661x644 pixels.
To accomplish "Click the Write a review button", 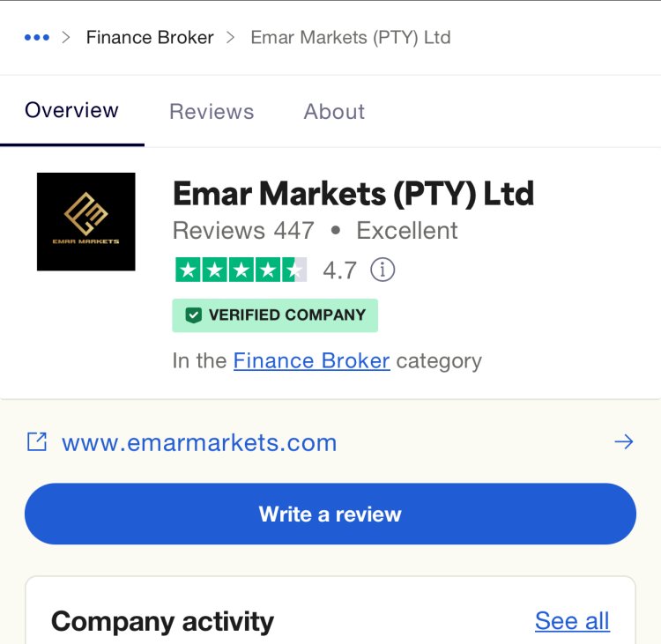I will click(330, 514).
